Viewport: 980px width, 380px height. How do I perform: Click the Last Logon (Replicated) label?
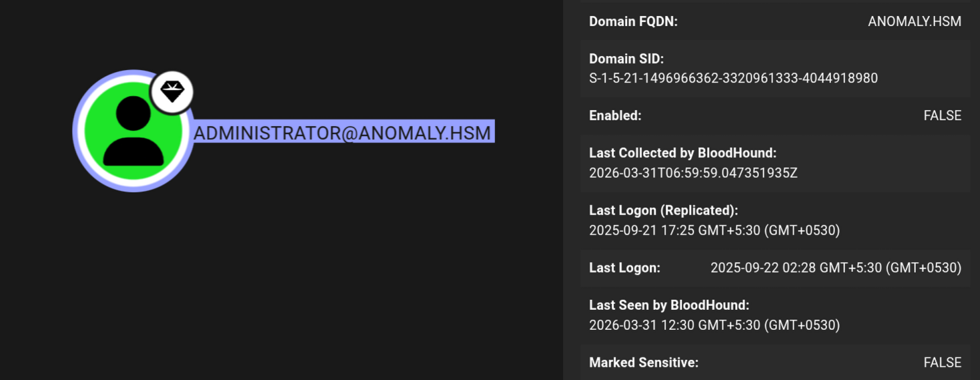coord(663,210)
